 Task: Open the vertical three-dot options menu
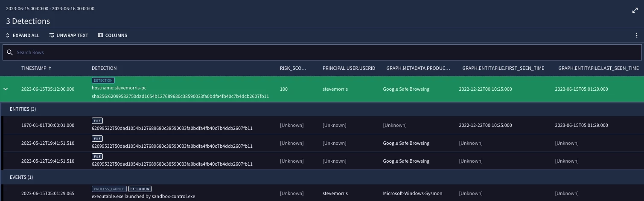pyautogui.click(x=637, y=35)
